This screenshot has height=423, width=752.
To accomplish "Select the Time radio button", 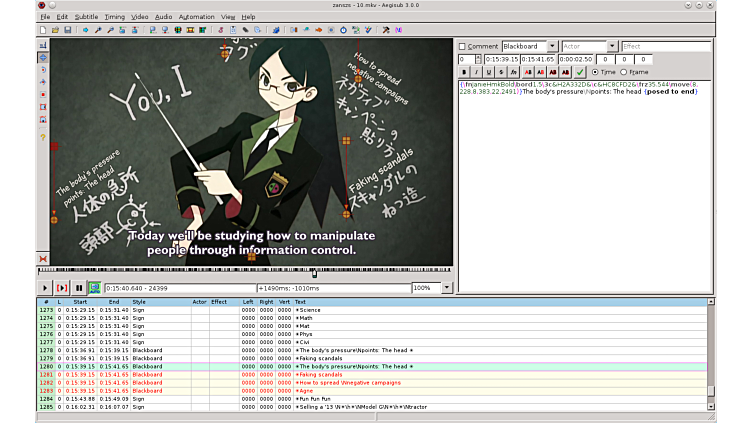I will (596, 72).
